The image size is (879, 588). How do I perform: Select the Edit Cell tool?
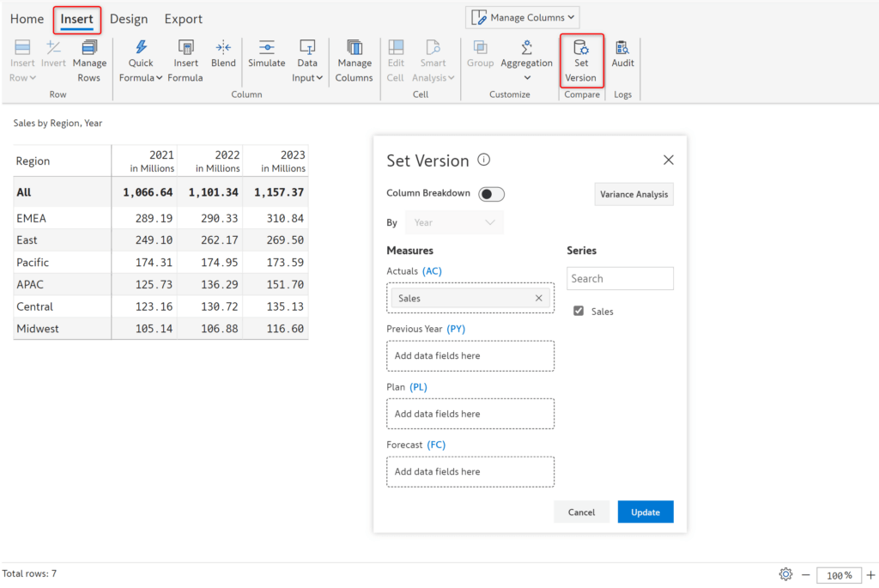click(x=395, y=58)
